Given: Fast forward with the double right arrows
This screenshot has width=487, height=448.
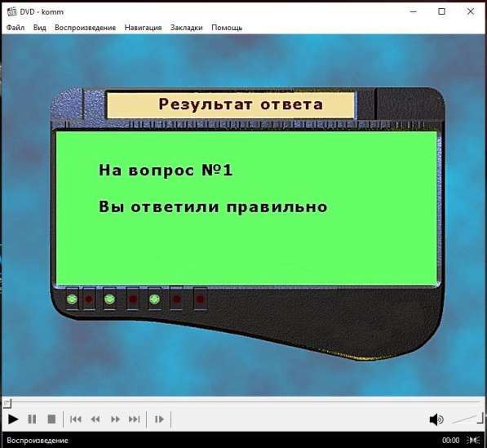Looking at the screenshot, I should 115,419.
